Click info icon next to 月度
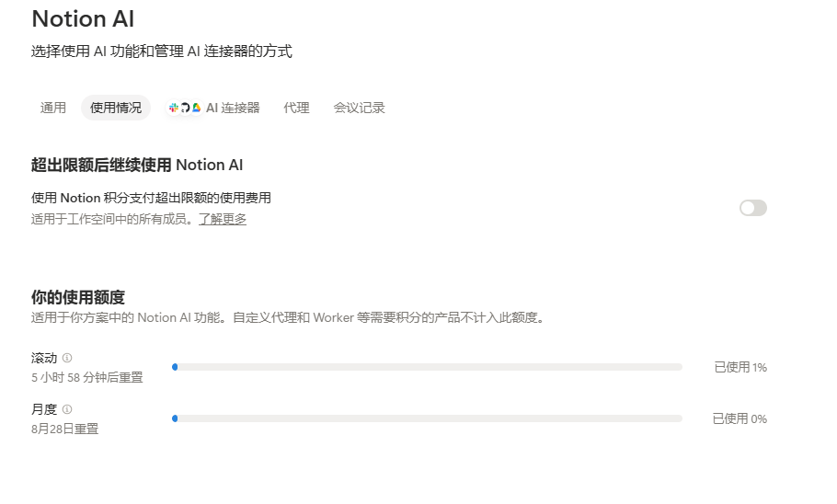Viewport: 837px width, 504px height. pyautogui.click(x=67, y=409)
